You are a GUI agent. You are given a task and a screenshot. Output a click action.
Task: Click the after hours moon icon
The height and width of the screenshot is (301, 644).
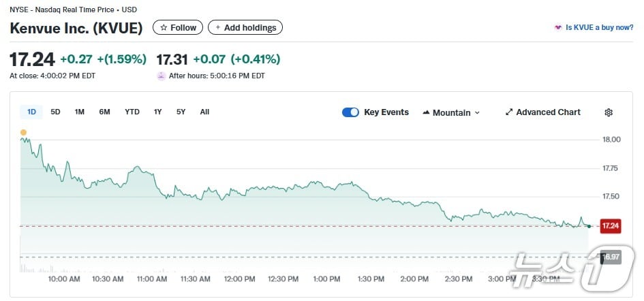tap(161, 76)
